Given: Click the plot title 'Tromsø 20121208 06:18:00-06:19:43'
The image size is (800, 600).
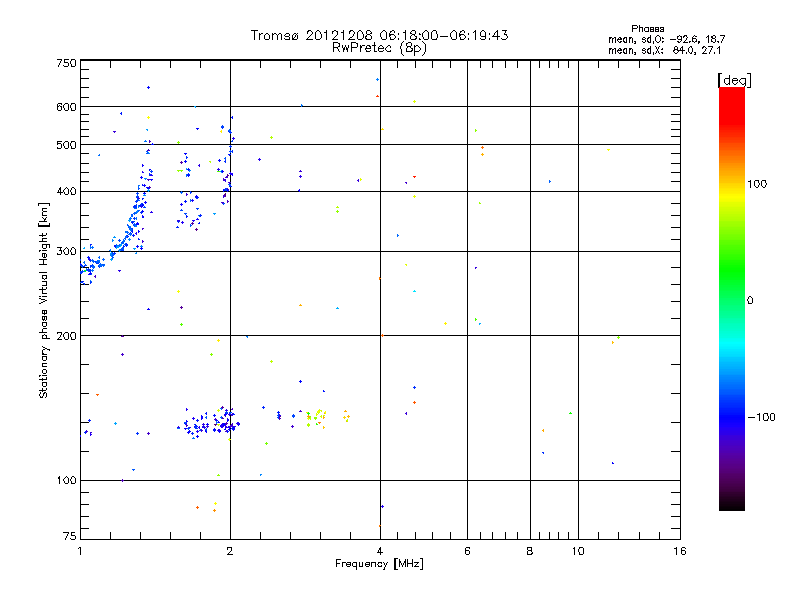Looking at the screenshot, I should coord(379,35).
